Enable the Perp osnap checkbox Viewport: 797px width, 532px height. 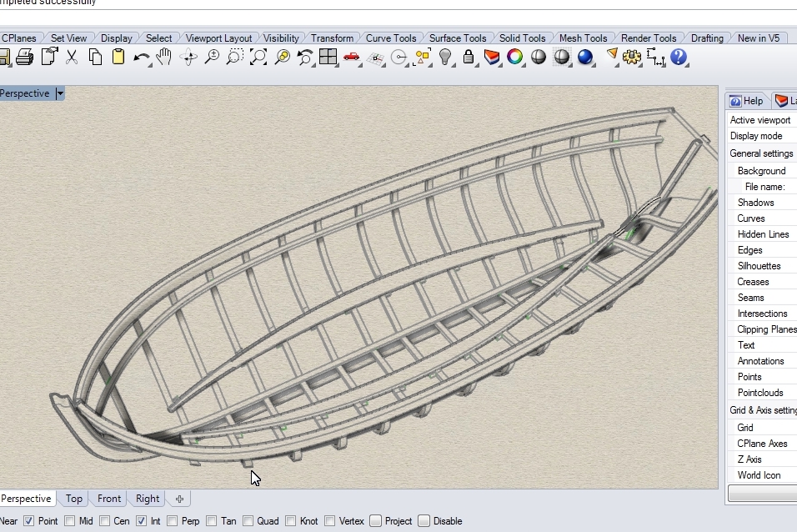click(172, 521)
